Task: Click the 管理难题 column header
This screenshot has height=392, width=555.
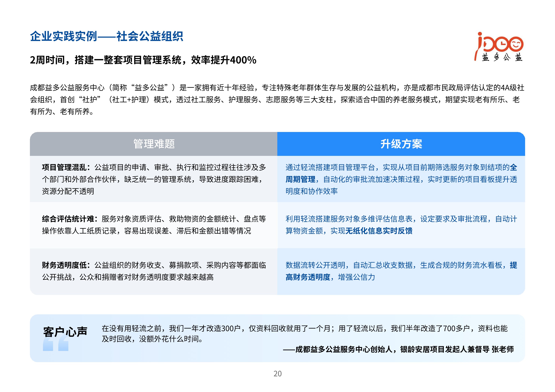Action: (154, 144)
